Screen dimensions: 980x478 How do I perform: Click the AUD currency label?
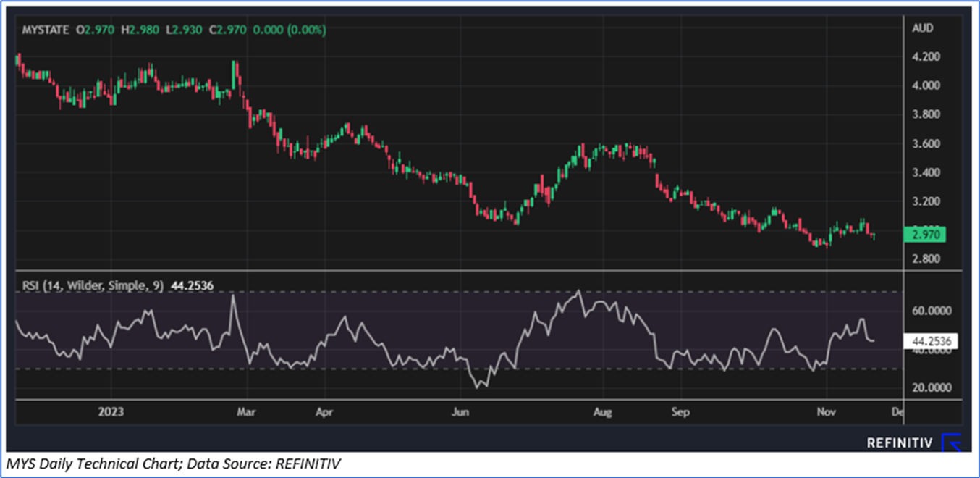pos(924,28)
